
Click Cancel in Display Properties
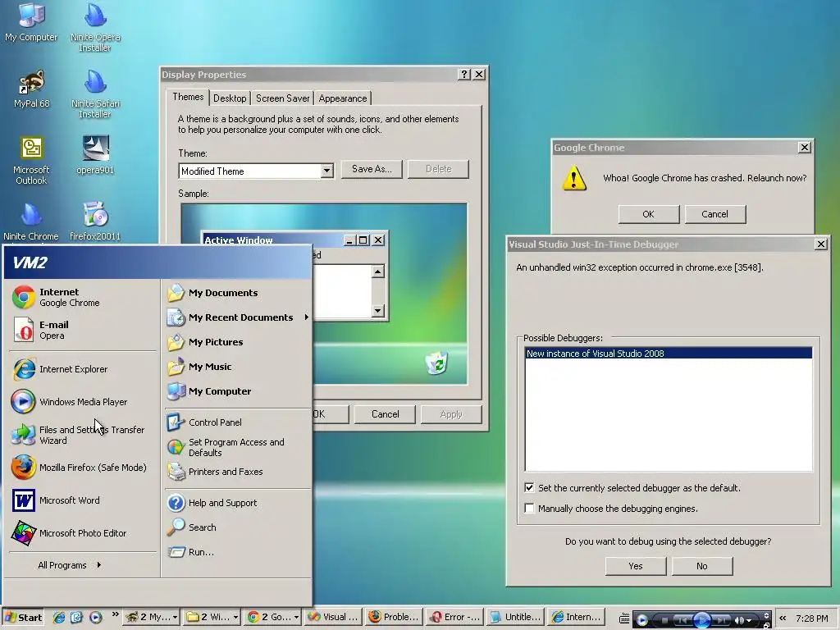pyautogui.click(x=386, y=414)
